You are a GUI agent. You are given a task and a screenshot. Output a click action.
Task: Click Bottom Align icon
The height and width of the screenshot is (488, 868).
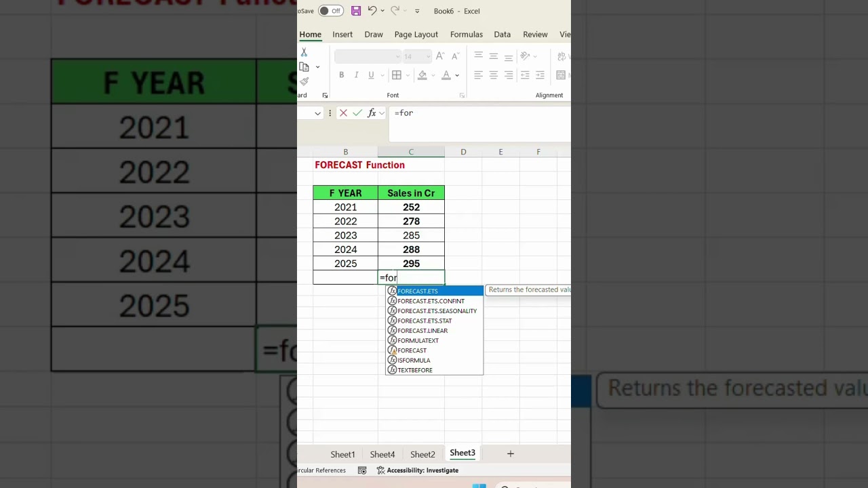[509, 56]
